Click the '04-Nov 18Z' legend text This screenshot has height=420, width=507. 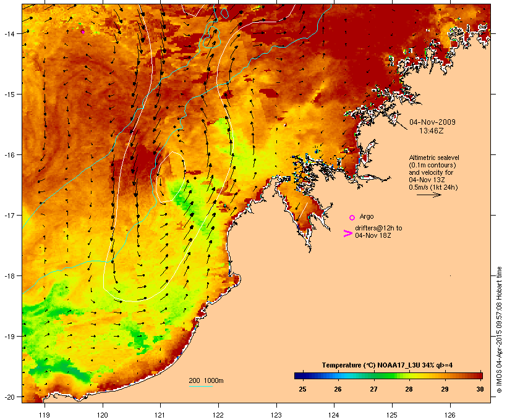coord(373,235)
